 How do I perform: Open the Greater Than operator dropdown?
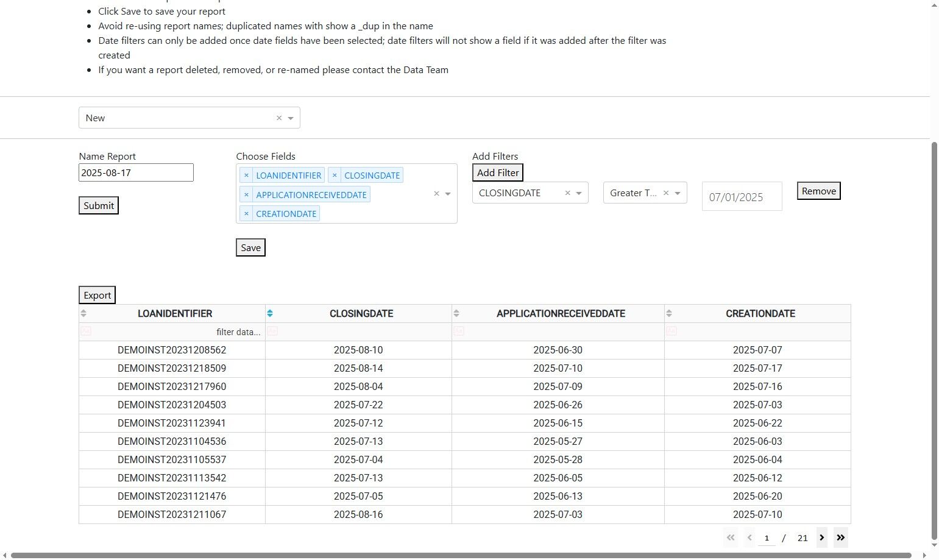(x=678, y=193)
